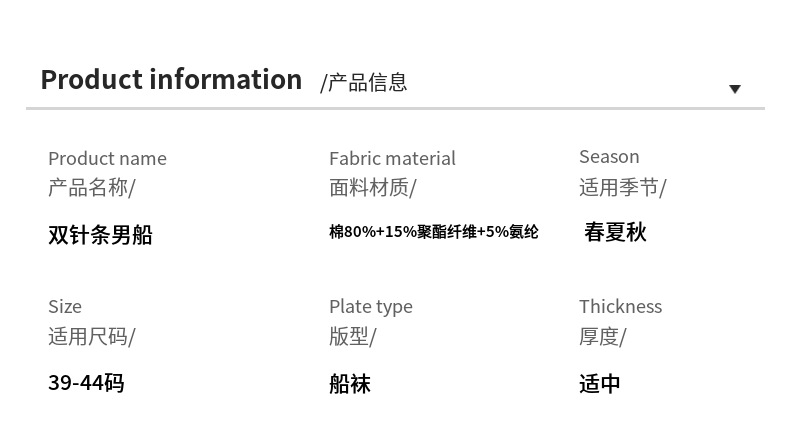
Task: Click the 产品信息 subtitle text
Action: (364, 83)
